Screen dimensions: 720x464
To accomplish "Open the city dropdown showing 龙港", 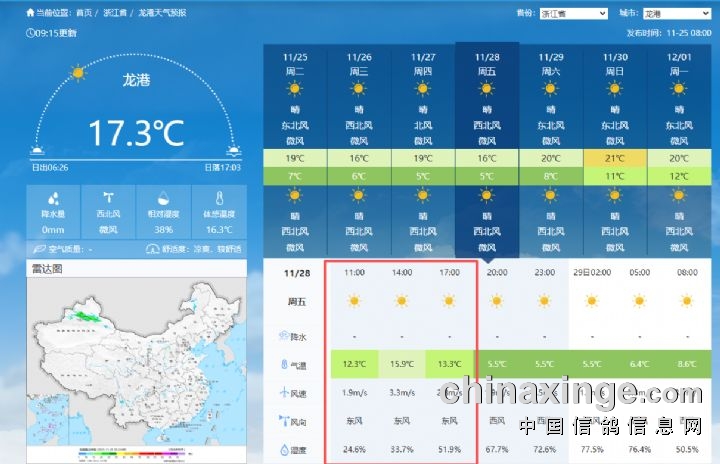I will 667,14.
